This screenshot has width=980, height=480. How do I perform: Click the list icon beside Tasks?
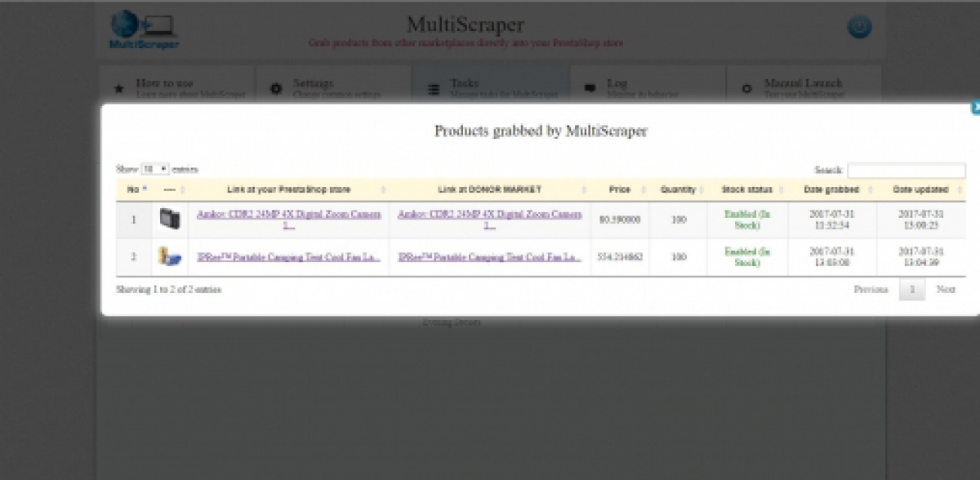[x=433, y=87]
